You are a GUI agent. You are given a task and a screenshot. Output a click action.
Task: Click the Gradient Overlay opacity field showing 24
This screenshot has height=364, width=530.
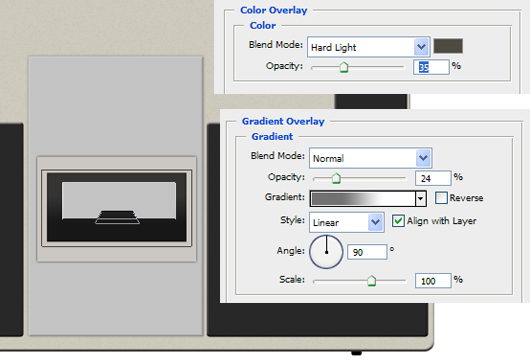click(433, 178)
